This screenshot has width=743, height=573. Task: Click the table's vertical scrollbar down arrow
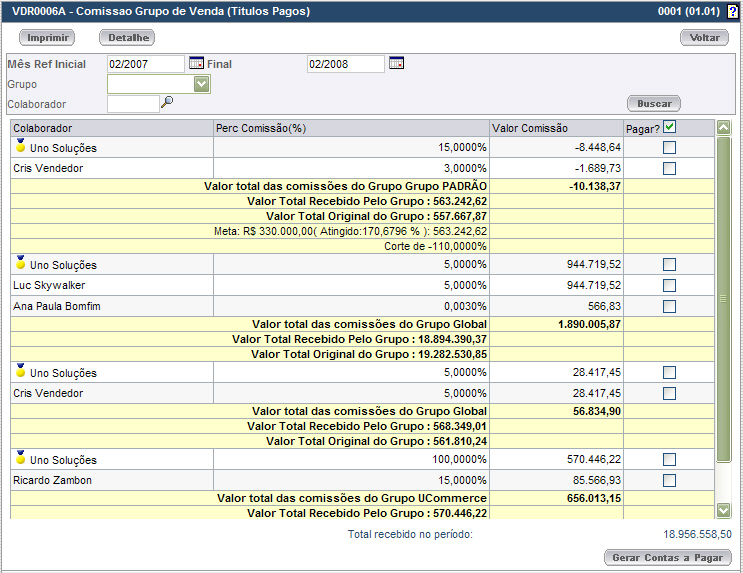pos(724,512)
